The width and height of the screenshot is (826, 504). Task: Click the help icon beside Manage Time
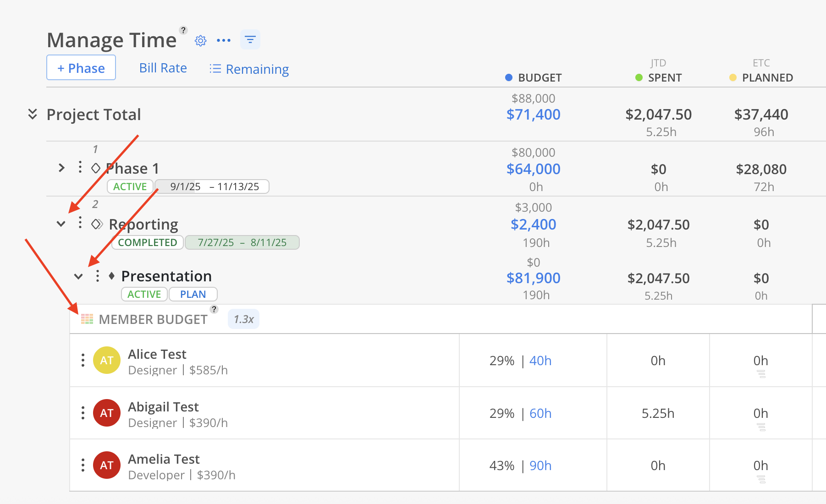pyautogui.click(x=183, y=30)
